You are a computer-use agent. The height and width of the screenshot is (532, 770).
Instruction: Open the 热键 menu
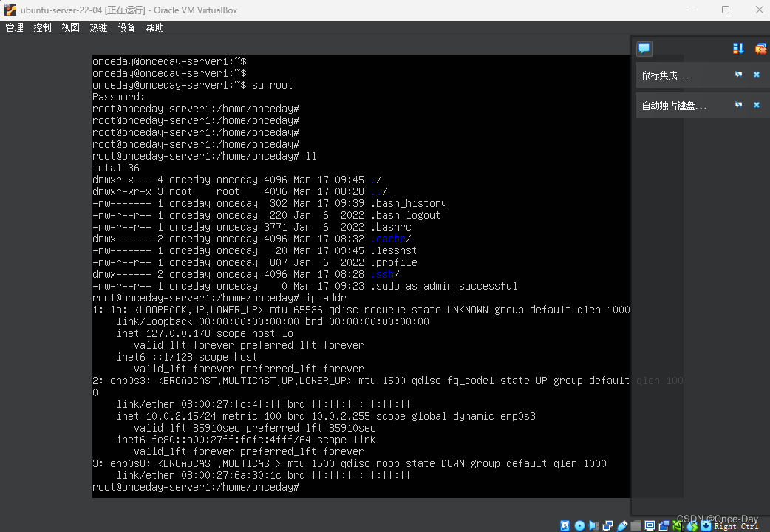pos(98,27)
